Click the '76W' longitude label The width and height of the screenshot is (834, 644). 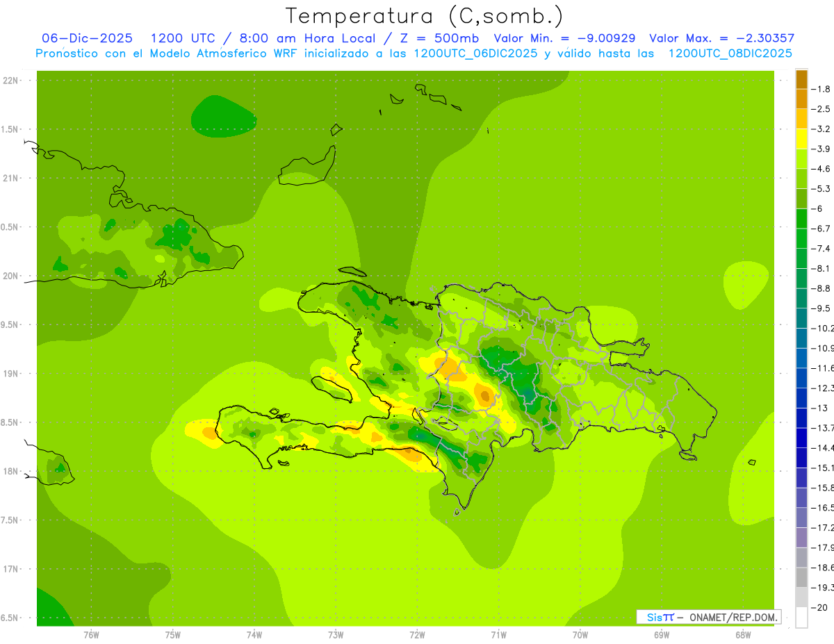pyautogui.click(x=91, y=635)
